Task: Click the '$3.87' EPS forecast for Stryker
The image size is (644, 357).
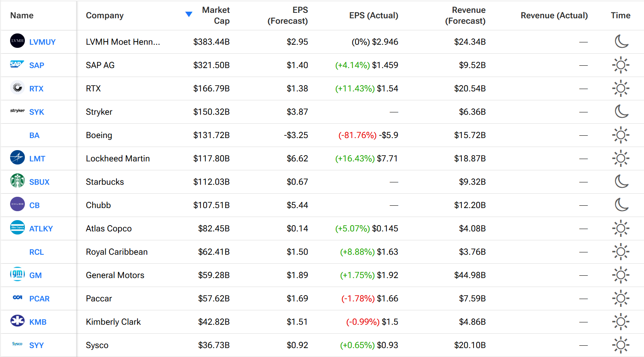Action: click(297, 112)
